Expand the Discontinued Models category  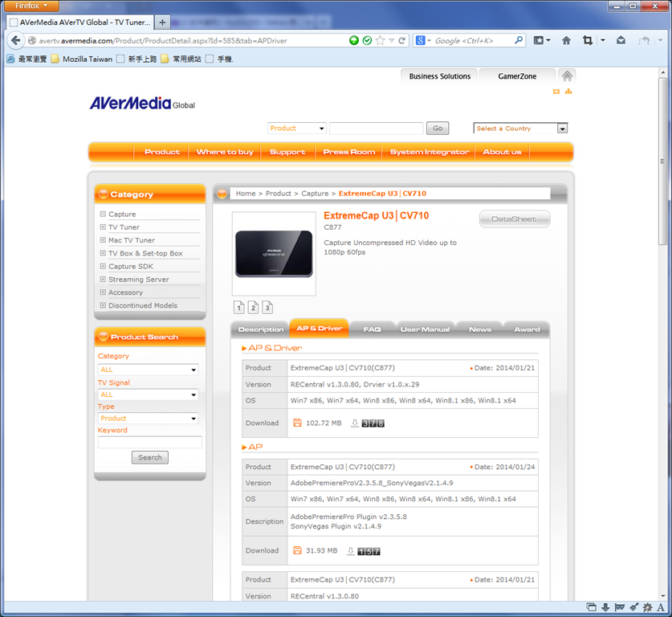(103, 305)
